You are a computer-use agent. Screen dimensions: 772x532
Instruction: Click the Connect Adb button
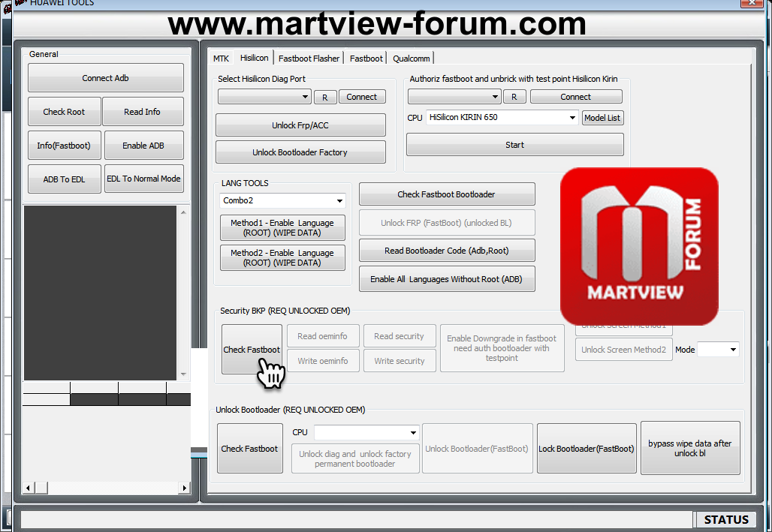105,78
